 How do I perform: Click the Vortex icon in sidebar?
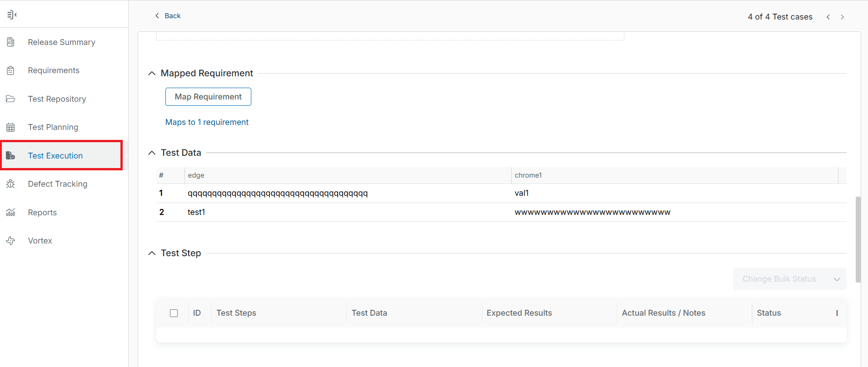[11, 241]
